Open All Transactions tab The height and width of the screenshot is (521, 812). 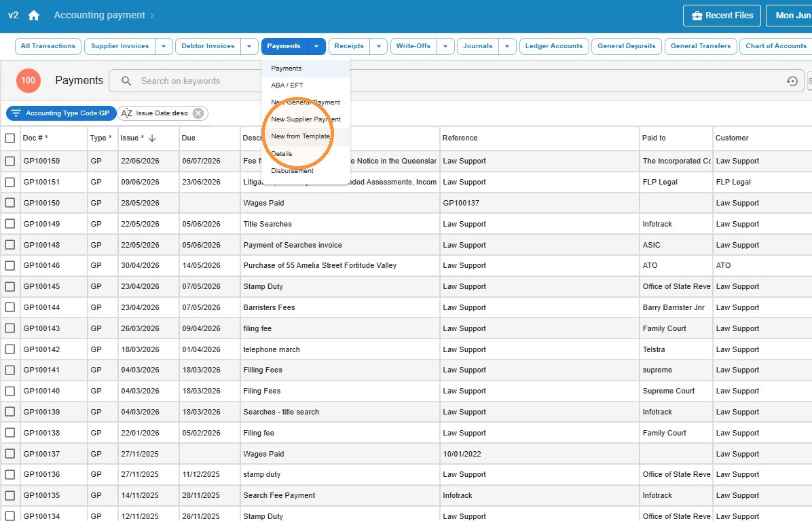click(x=48, y=46)
